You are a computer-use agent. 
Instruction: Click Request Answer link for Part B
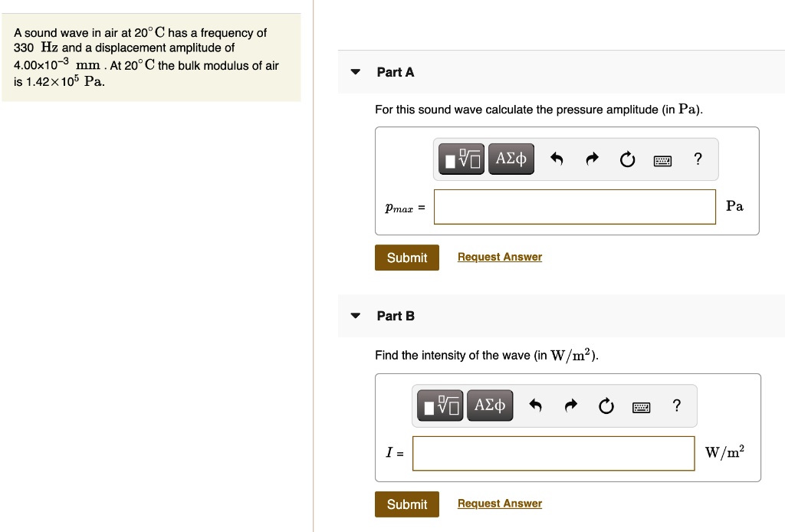pos(499,504)
